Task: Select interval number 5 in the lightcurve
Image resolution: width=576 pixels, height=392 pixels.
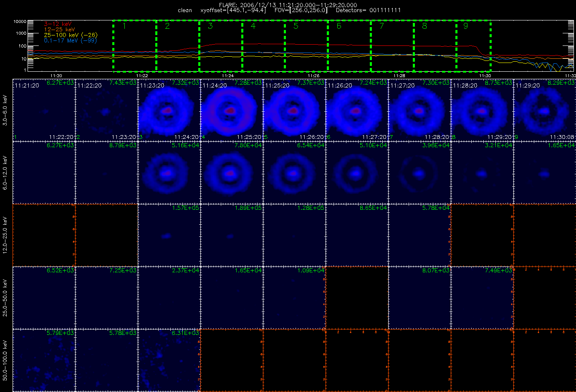Action: (x=306, y=45)
